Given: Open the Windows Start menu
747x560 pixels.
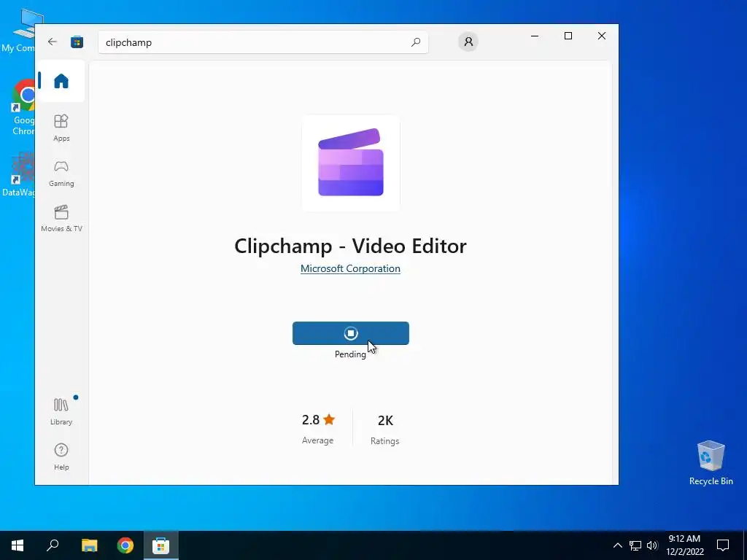Looking at the screenshot, I should [18, 545].
